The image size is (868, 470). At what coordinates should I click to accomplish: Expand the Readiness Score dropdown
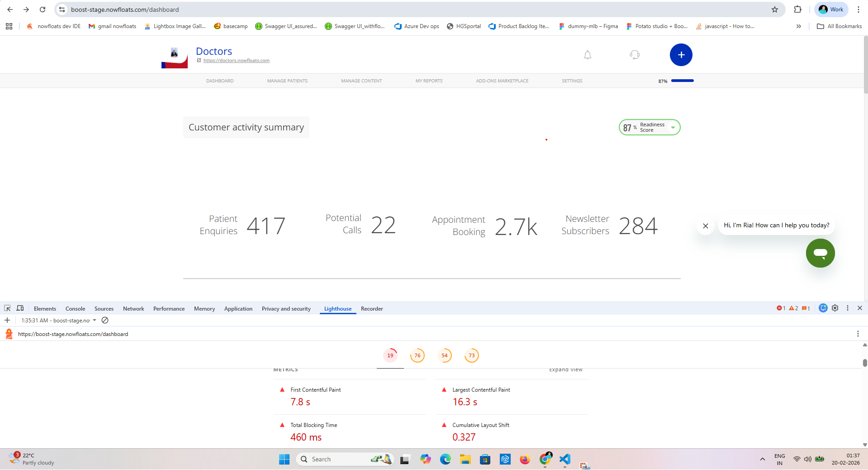(673, 128)
